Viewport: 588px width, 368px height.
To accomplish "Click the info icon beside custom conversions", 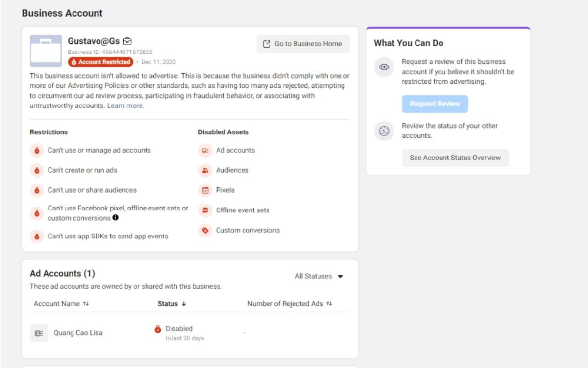I will (x=115, y=217).
